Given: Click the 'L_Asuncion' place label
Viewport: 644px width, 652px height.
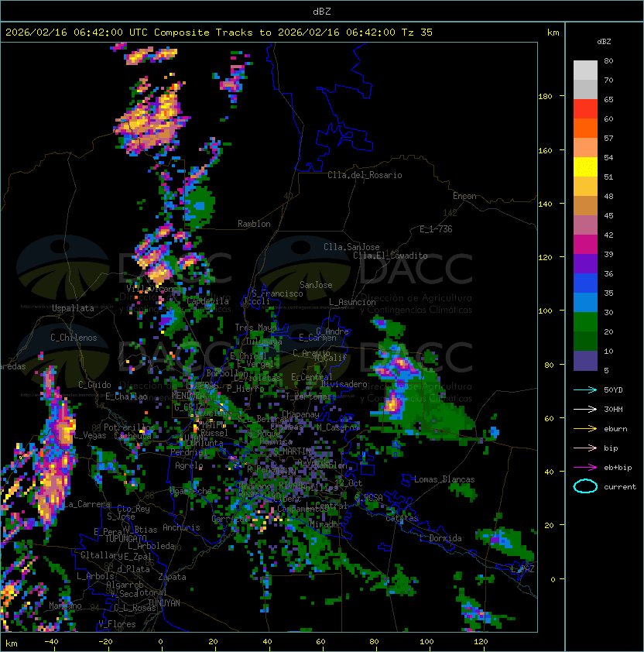Looking at the screenshot, I should click(x=352, y=302).
